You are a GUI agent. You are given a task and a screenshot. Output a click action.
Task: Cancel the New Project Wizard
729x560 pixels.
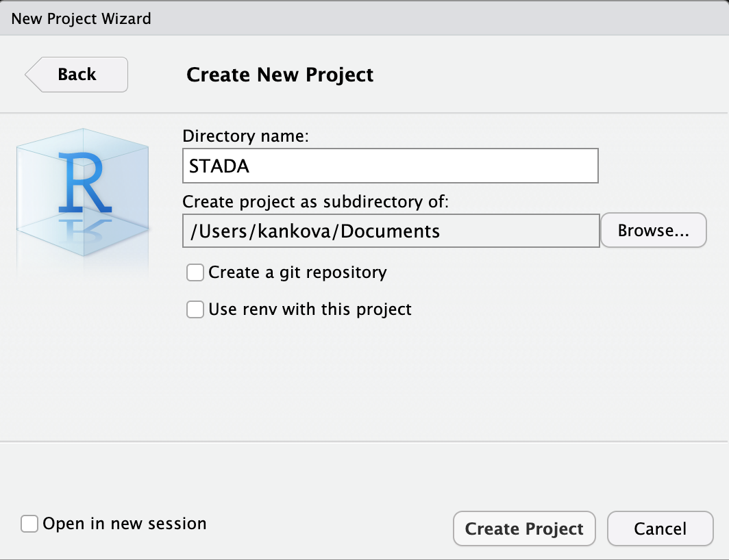click(660, 529)
